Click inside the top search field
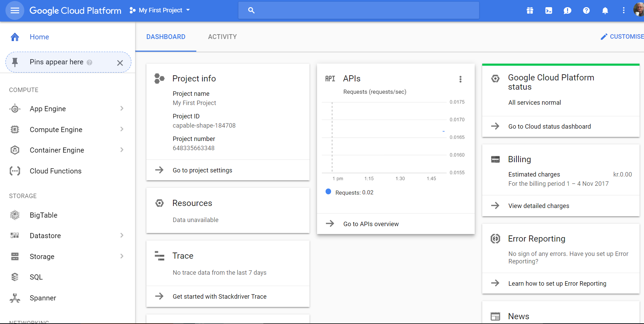 tap(358, 10)
